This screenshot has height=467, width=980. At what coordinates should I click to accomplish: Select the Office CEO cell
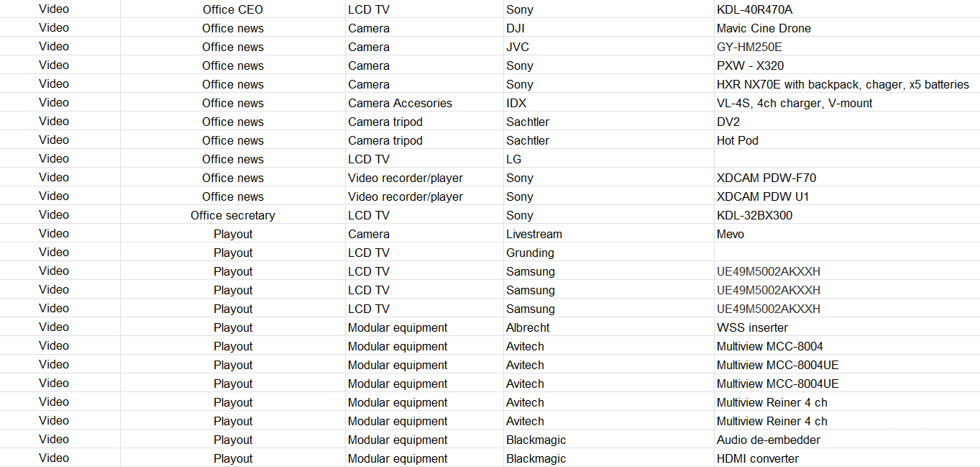(232, 9)
